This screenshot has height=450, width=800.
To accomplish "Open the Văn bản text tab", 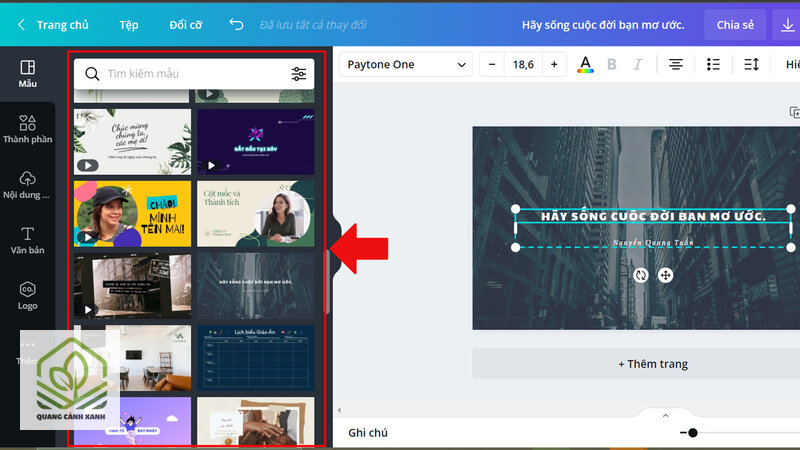I will coord(28,240).
